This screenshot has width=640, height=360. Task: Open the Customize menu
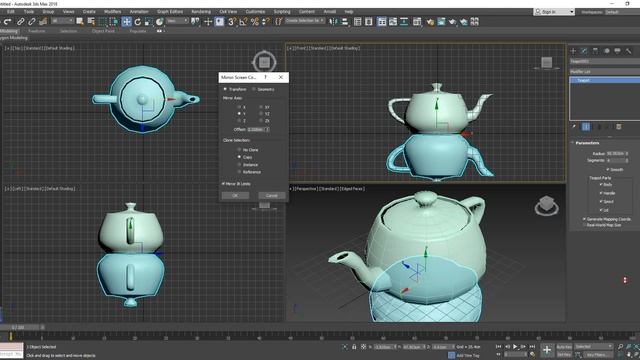255,12
